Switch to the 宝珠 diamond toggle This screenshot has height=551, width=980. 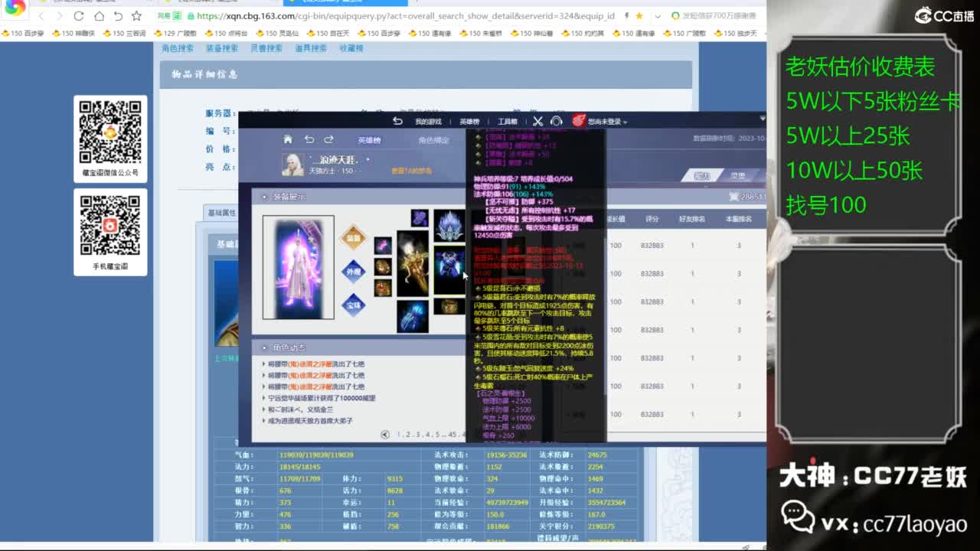(x=353, y=305)
